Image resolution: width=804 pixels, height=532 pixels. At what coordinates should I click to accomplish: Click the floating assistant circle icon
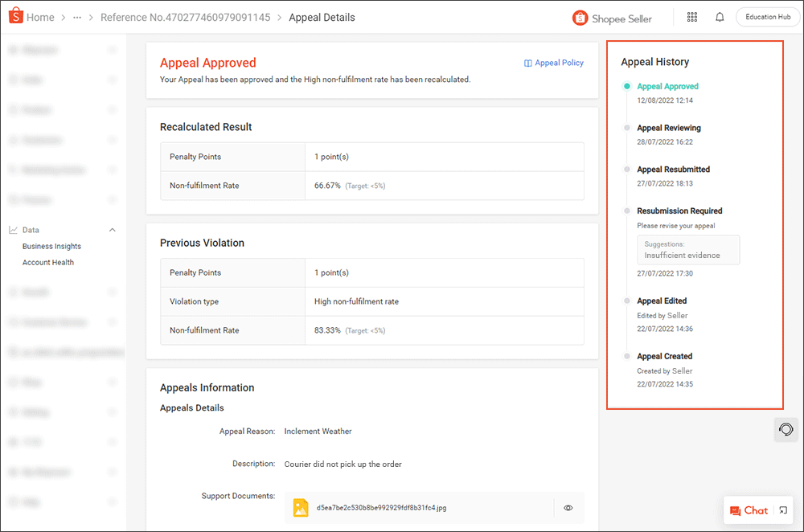(786, 429)
